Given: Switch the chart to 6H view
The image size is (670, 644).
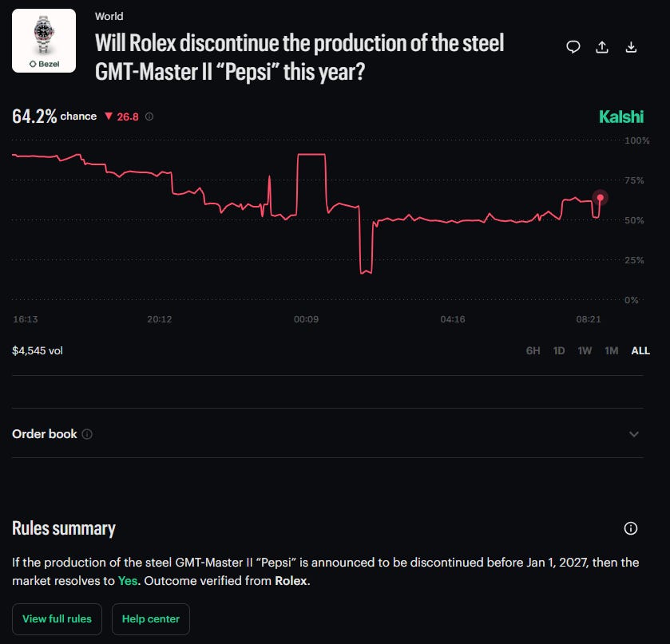Looking at the screenshot, I should click(x=533, y=350).
